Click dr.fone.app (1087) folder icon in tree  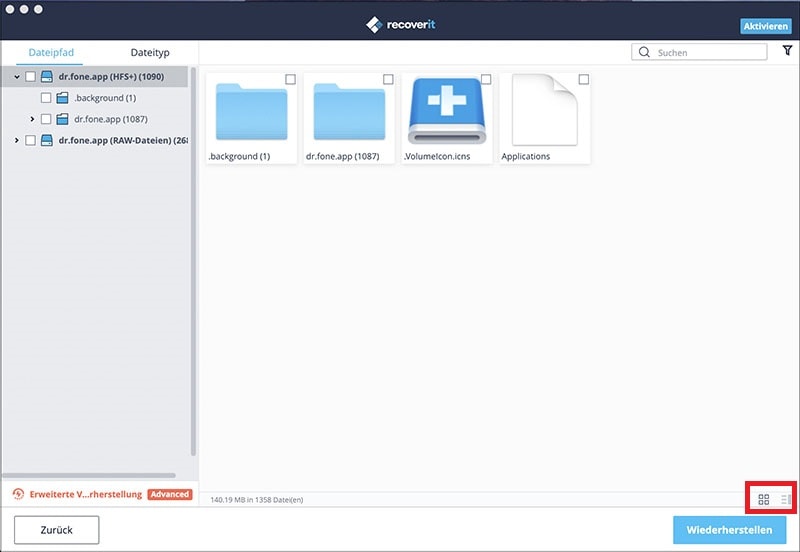tap(62, 119)
